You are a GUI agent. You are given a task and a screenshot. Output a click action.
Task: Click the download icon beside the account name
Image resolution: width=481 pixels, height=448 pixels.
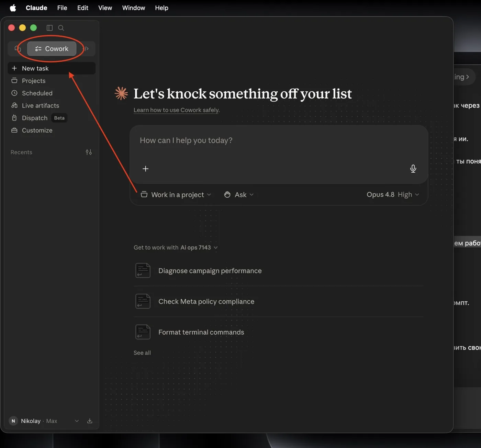point(90,421)
